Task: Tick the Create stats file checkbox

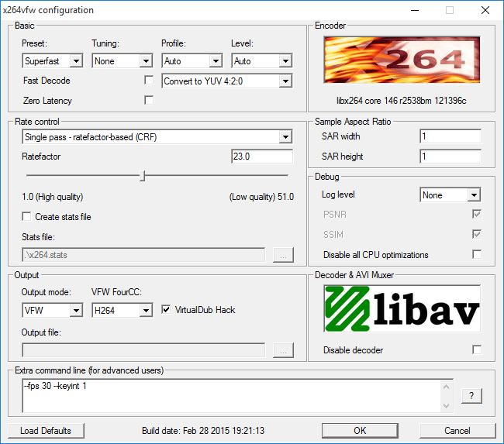Action: (26, 216)
